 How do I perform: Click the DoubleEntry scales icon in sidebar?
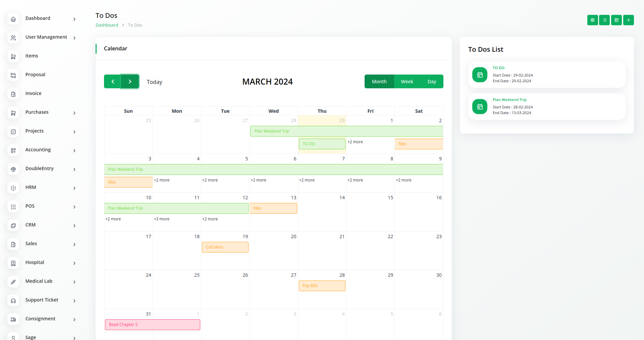tap(13, 169)
